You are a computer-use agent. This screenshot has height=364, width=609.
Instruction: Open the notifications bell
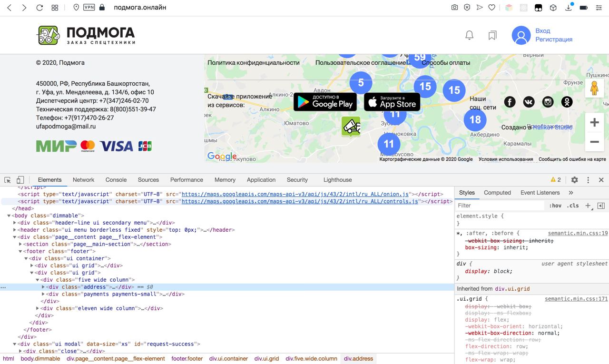pos(469,35)
